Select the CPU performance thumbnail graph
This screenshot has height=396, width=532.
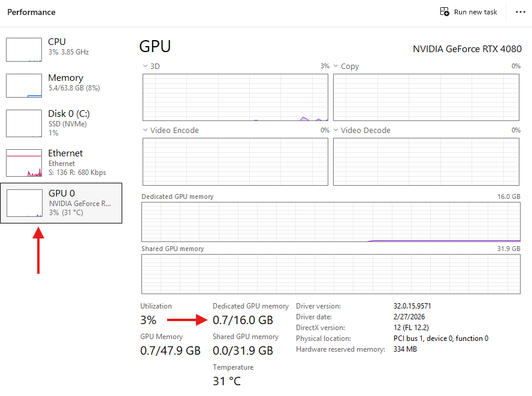pyautogui.click(x=24, y=49)
